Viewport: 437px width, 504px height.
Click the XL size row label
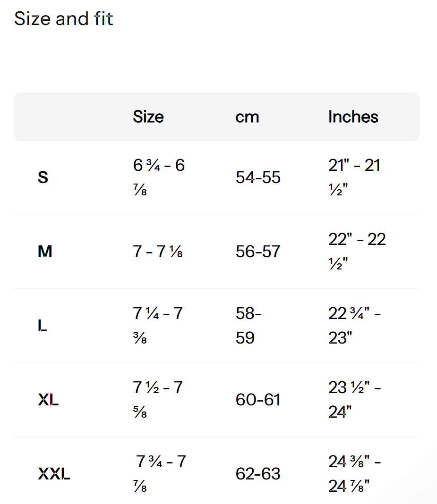(48, 400)
